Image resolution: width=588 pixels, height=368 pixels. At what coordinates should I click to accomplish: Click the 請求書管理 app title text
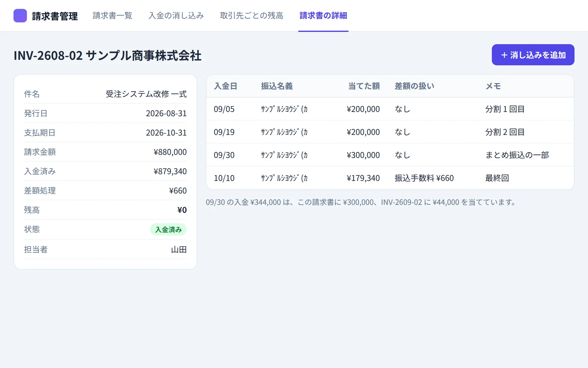tap(55, 16)
